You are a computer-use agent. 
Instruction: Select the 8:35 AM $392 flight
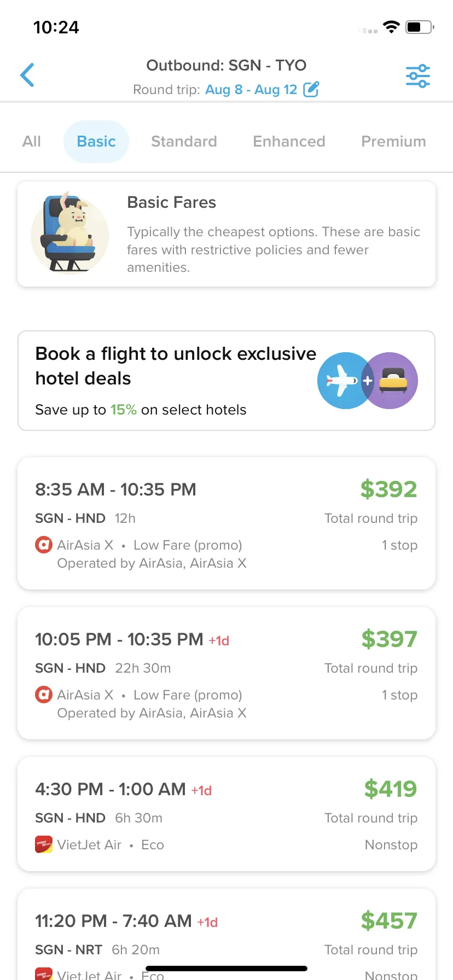coord(226,523)
